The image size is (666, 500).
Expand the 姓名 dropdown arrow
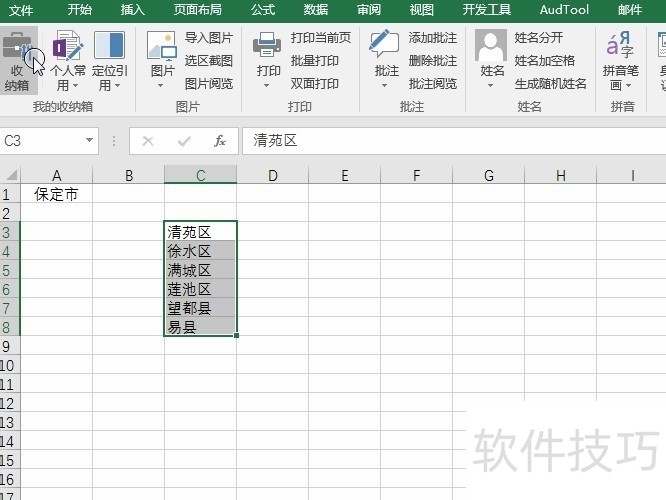(491, 86)
